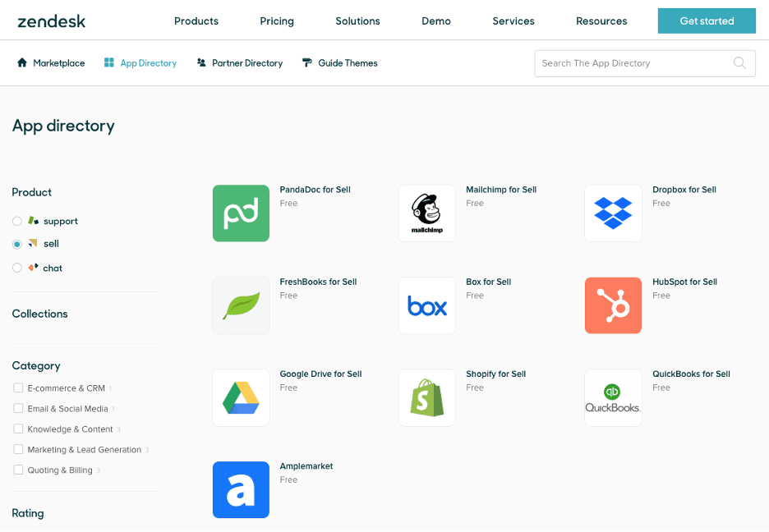Open the FreshBooks leaf app icon

click(241, 305)
